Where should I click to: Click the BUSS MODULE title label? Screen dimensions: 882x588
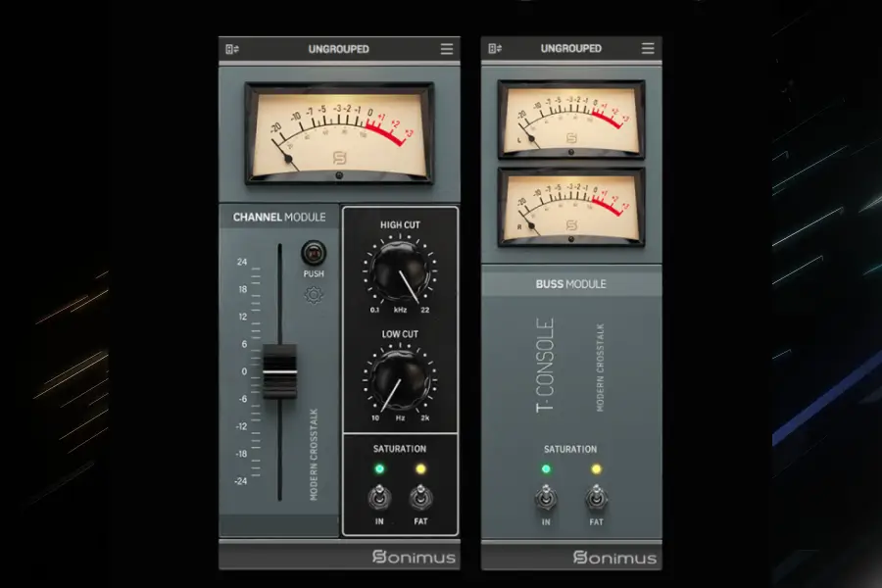(571, 284)
